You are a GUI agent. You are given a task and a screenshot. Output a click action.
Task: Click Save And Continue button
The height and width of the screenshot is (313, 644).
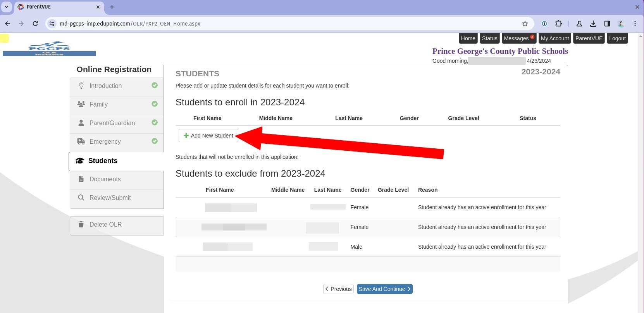[x=384, y=289]
